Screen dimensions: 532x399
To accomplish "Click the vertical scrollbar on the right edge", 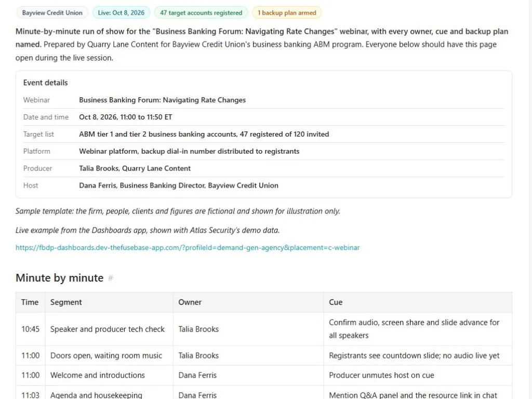I will [x=529, y=199].
